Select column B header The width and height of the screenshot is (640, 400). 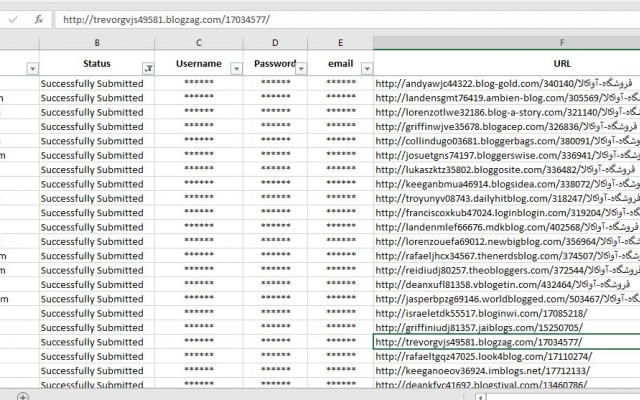pos(97,42)
